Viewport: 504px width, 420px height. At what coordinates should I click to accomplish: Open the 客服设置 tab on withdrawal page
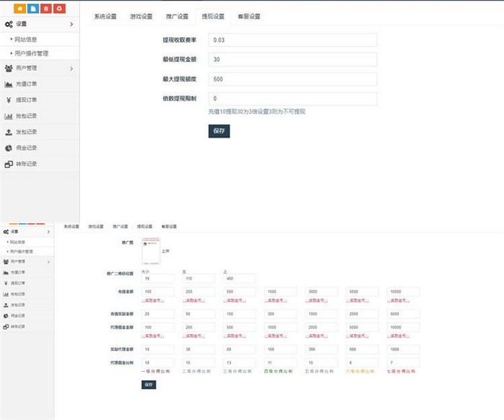click(x=249, y=16)
